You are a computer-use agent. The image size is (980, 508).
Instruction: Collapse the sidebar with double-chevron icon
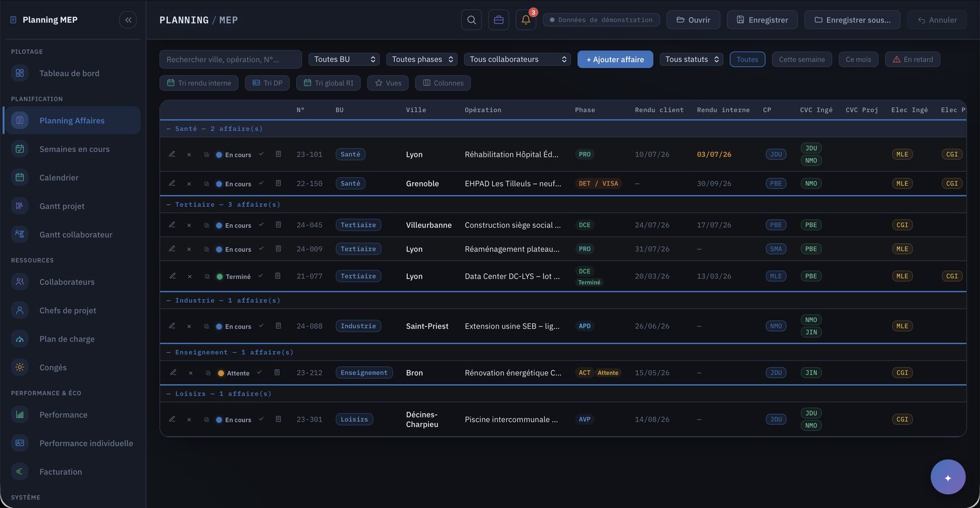128,20
